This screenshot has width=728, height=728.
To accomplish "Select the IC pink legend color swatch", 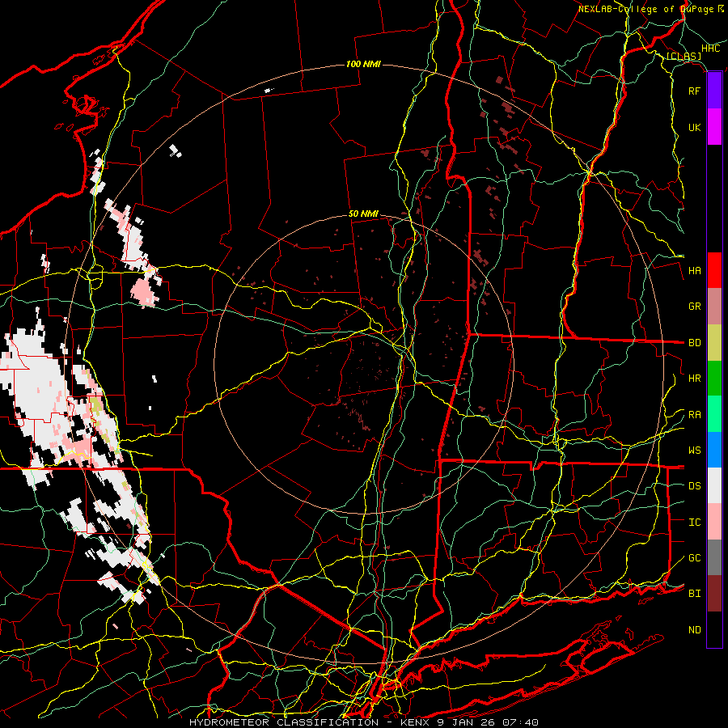I will coord(714,522).
